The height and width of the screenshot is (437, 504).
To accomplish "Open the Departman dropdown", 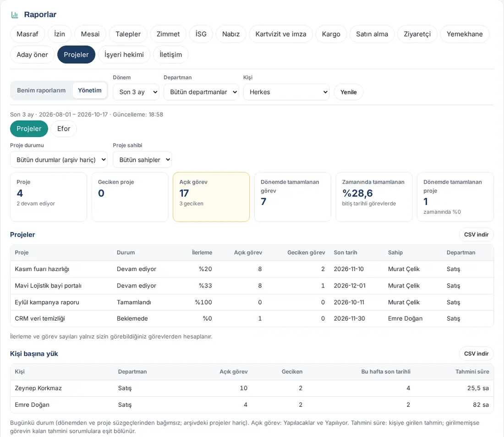I will pos(201,92).
